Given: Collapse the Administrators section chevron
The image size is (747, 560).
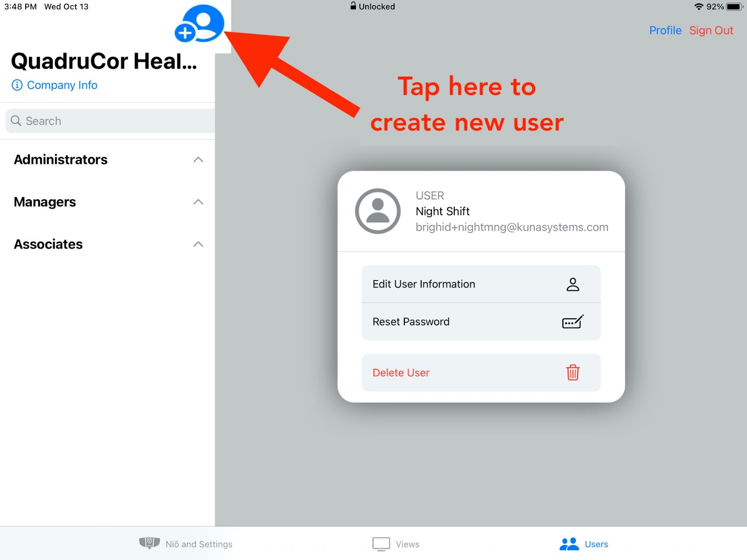Looking at the screenshot, I should click(198, 160).
